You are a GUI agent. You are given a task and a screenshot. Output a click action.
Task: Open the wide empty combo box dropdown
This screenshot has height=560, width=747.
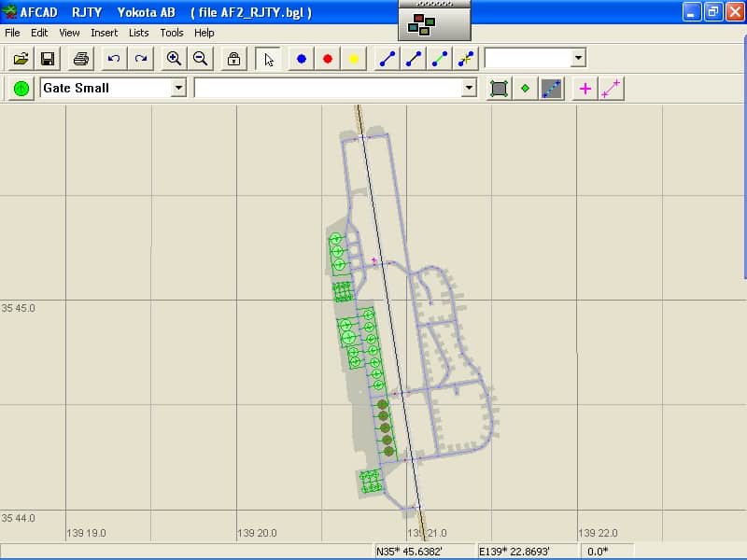coord(469,88)
